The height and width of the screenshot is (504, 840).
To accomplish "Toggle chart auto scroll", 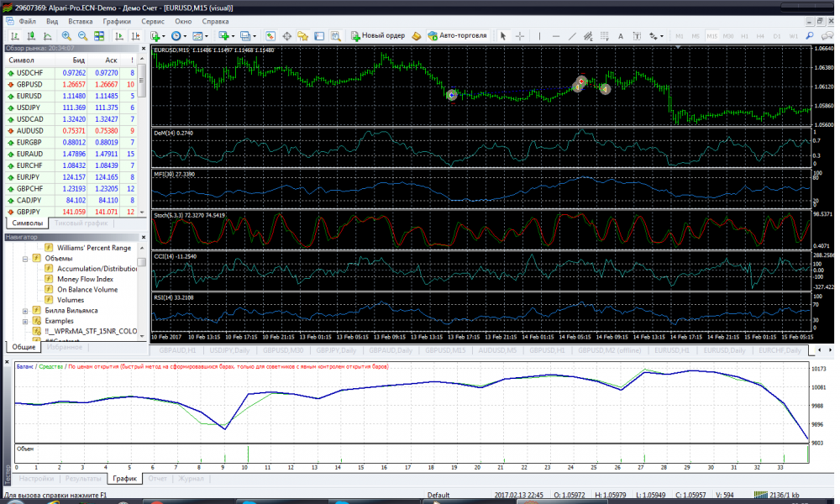I will click(119, 36).
